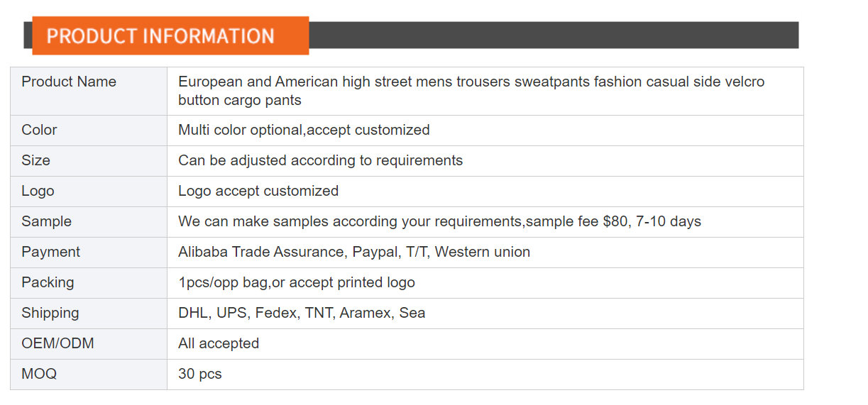Image resolution: width=868 pixels, height=405 pixels.
Task: Click the sample fee $80 text
Action: [x=576, y=221]
